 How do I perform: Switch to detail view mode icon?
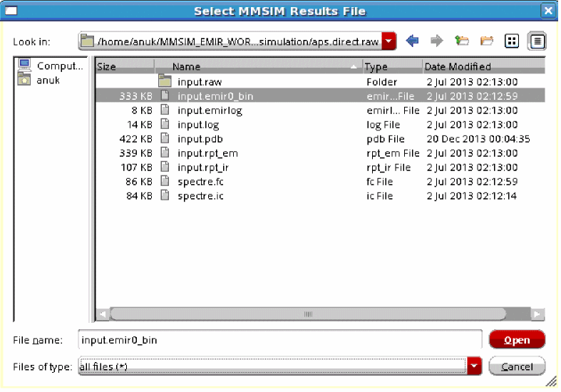[537, 41]
